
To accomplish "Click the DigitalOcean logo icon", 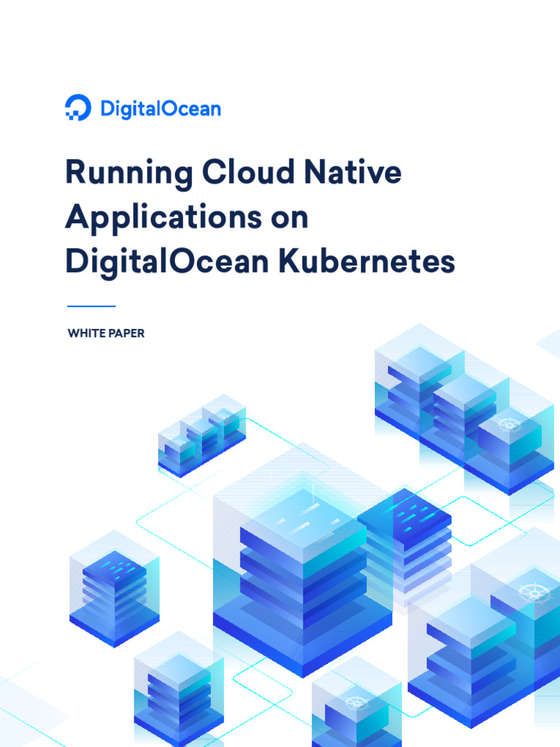I will coord(78,108).
